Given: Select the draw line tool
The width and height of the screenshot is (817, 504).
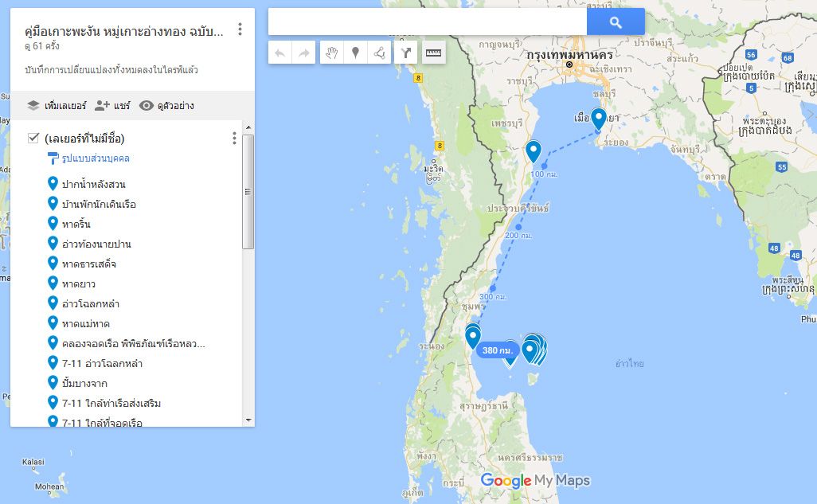Looking at the screenshot, I should point(379,53).
